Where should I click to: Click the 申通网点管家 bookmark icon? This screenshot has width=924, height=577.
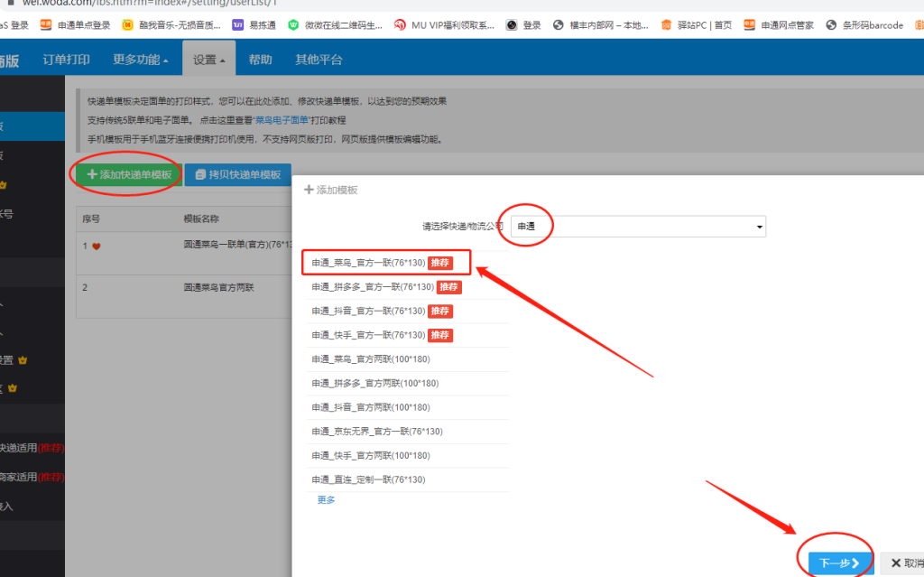click(750, 25)
